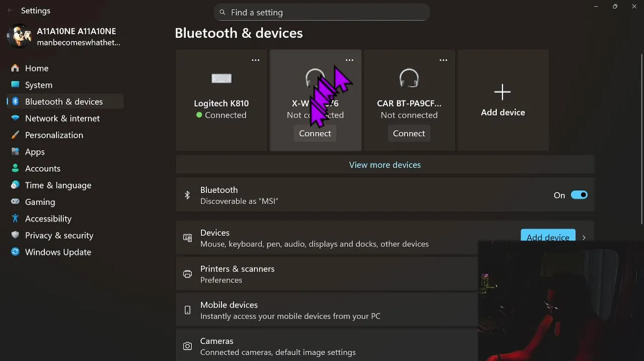Open the Network & internet section

[x=62, y=118]
